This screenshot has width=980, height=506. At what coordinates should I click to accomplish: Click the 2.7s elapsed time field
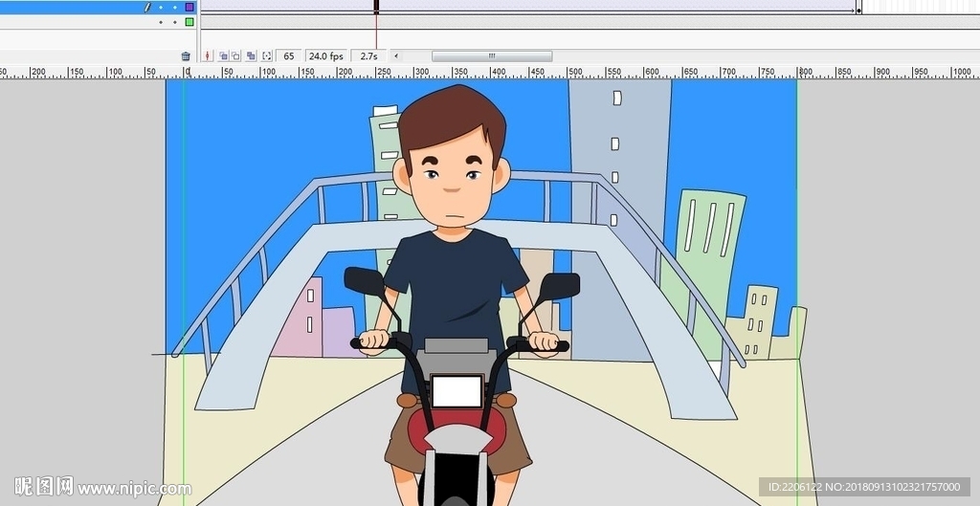click(368, 56)
